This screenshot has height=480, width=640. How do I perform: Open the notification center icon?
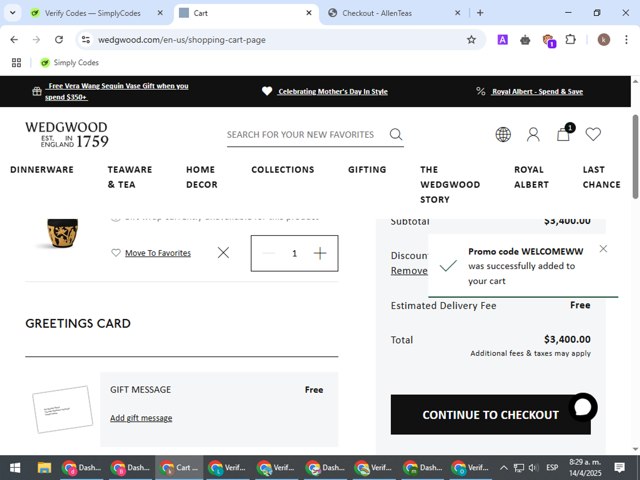click(x=620, y=468)
